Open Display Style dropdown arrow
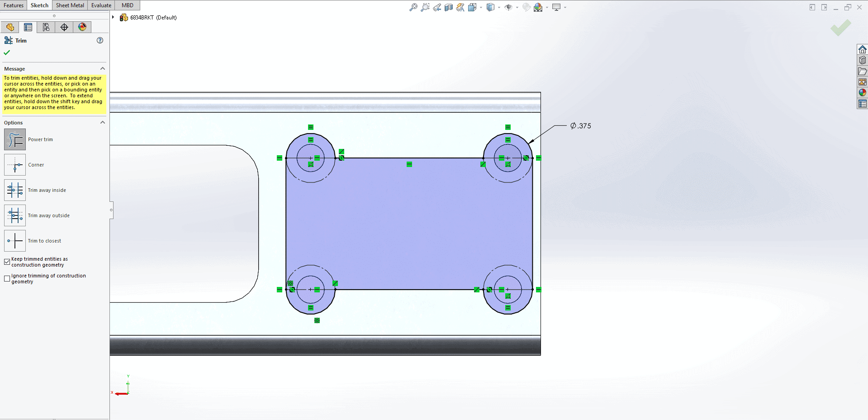Image resolution: width=868 pixels, height=420 pixels. tap(499, 7)
